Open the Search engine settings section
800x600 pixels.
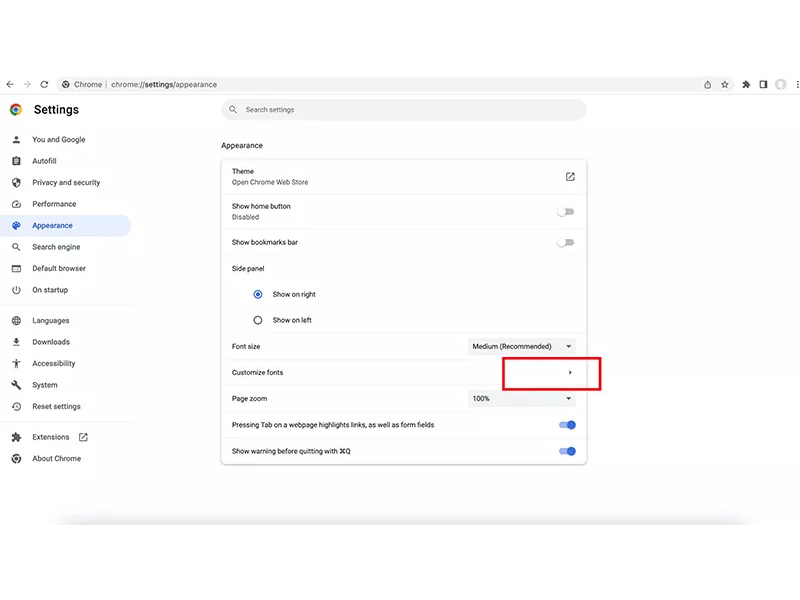tap(56, 247)
